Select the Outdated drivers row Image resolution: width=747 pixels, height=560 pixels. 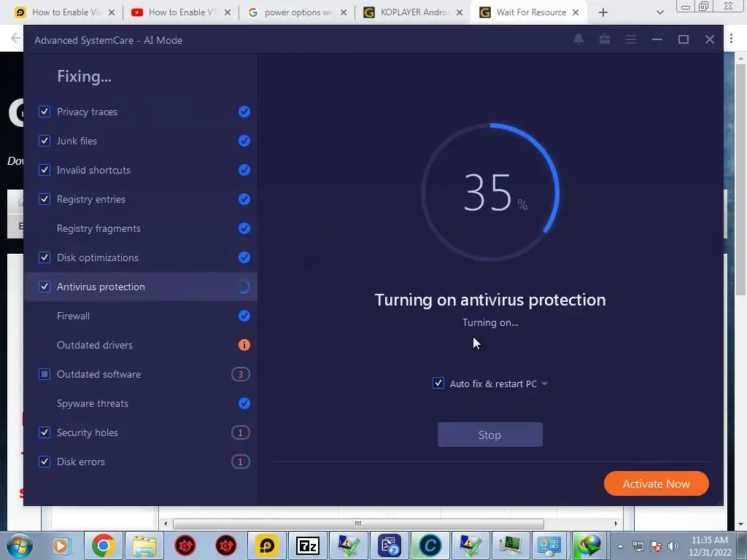pos(141,345)
